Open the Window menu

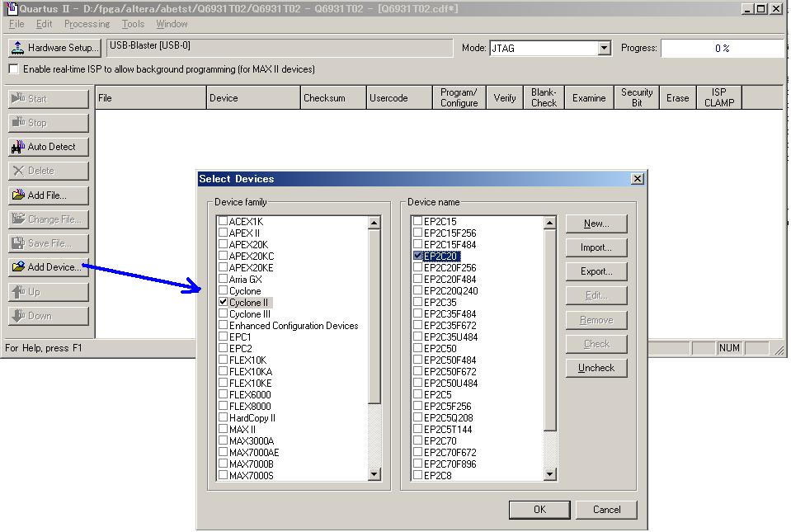[x=172, y=24]
